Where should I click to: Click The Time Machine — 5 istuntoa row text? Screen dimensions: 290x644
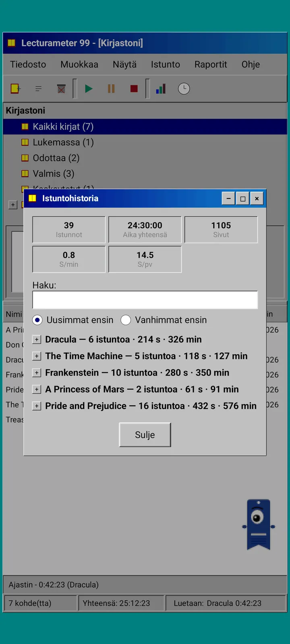[146, 356]
